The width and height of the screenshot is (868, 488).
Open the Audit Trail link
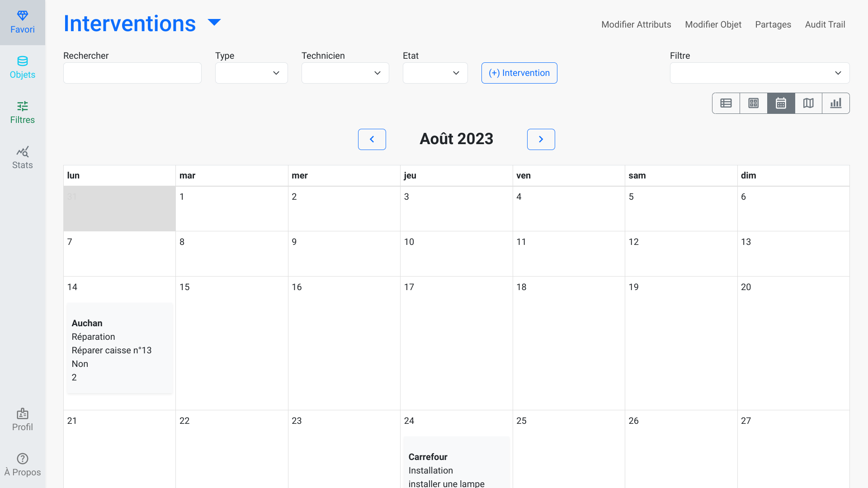825,24
